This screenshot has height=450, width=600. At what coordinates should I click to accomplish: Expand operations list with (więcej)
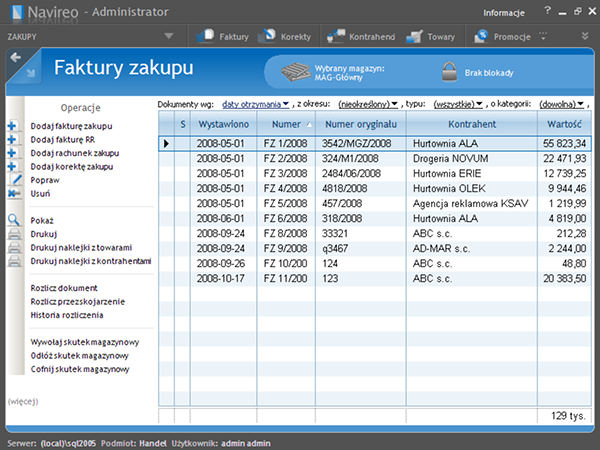point(22,401)
